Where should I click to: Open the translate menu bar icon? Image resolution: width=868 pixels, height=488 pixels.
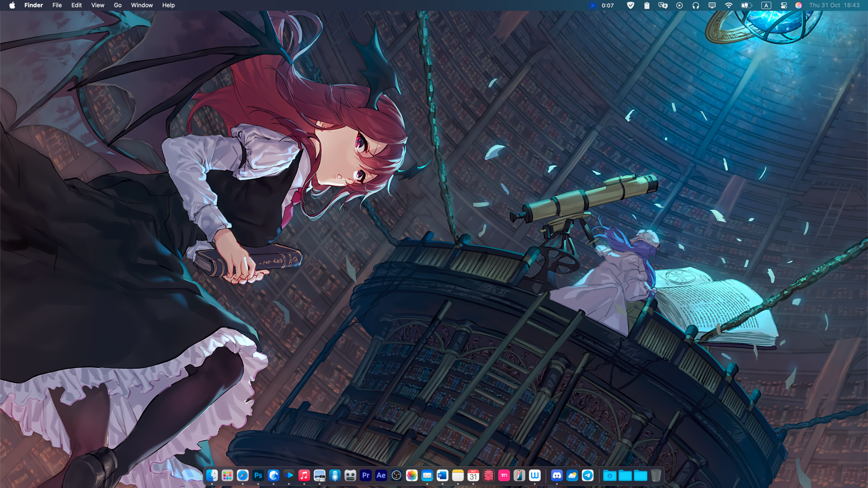[663, 5]
